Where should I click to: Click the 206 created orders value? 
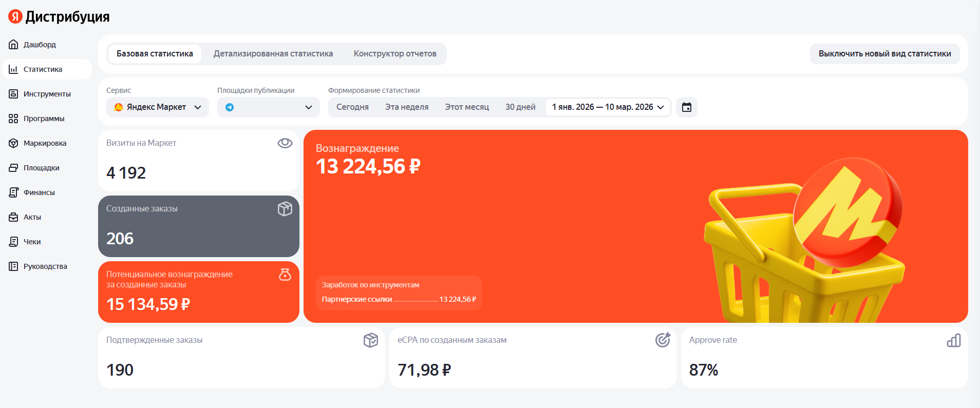tap(120, 239)
